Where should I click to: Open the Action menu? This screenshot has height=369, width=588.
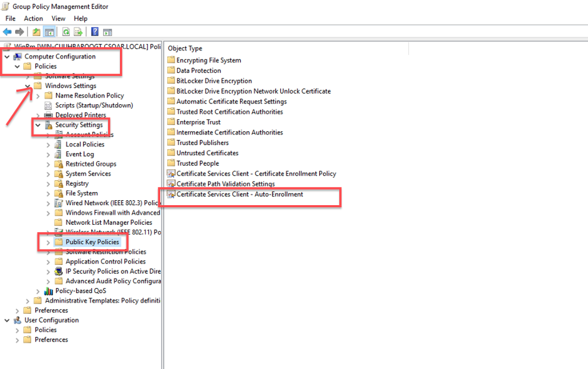click(33, 18)
